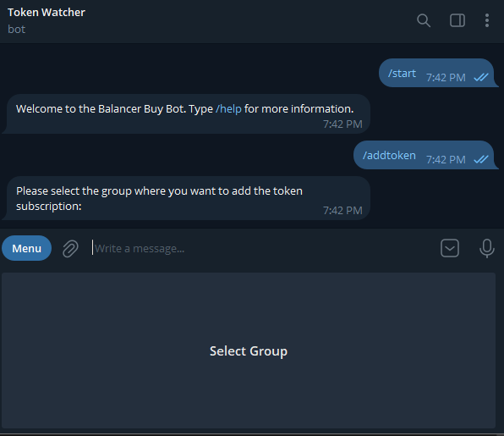Toggle the right sidebar panel icon
The image size is (504, 436).
457,20
